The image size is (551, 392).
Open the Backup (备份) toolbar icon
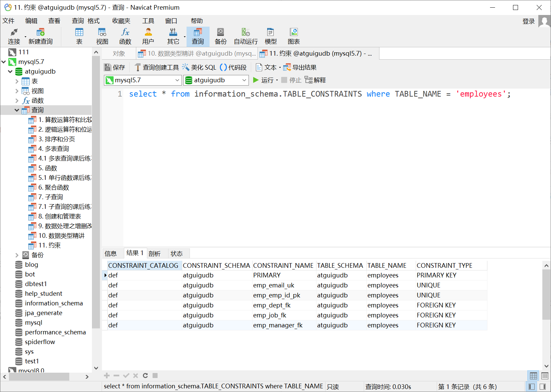pyautogui.click(x=221, y=36)
